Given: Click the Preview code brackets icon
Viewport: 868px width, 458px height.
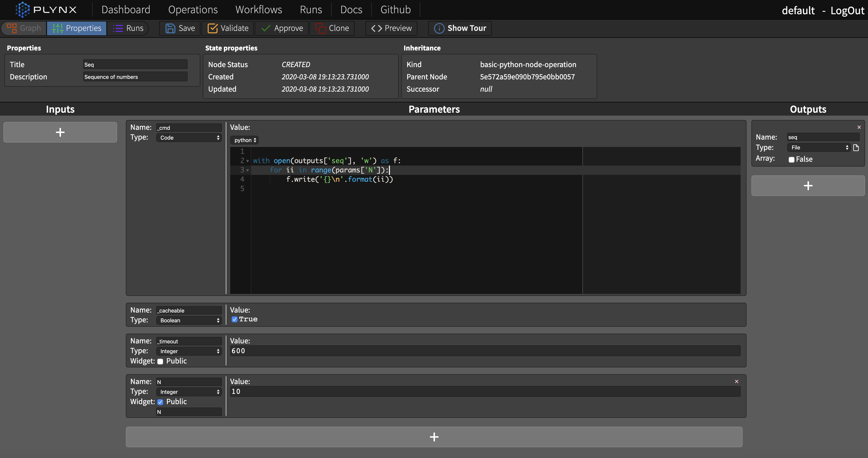Looking at the screenshot, I should (x=376, y=28).
